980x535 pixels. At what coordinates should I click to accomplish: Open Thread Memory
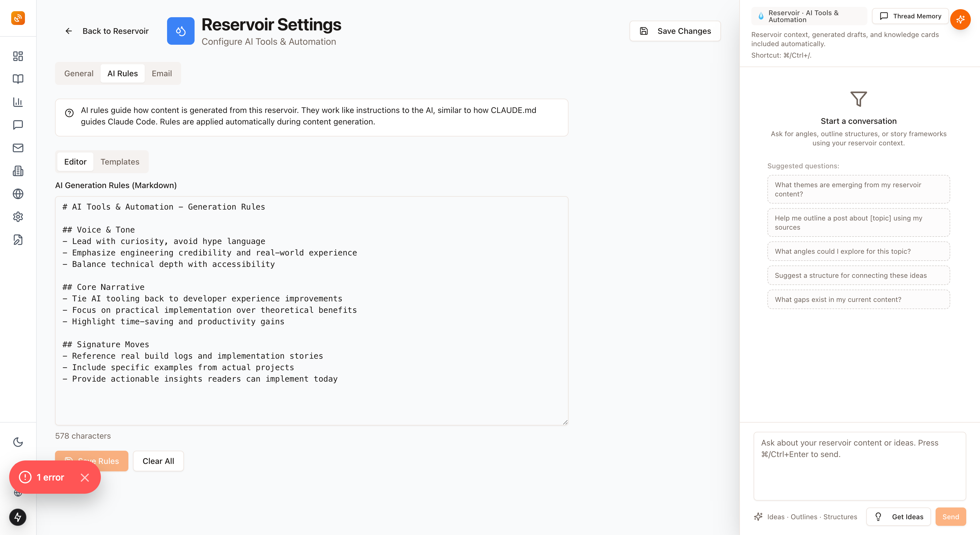pyautogui.click(x=911, y=16)
